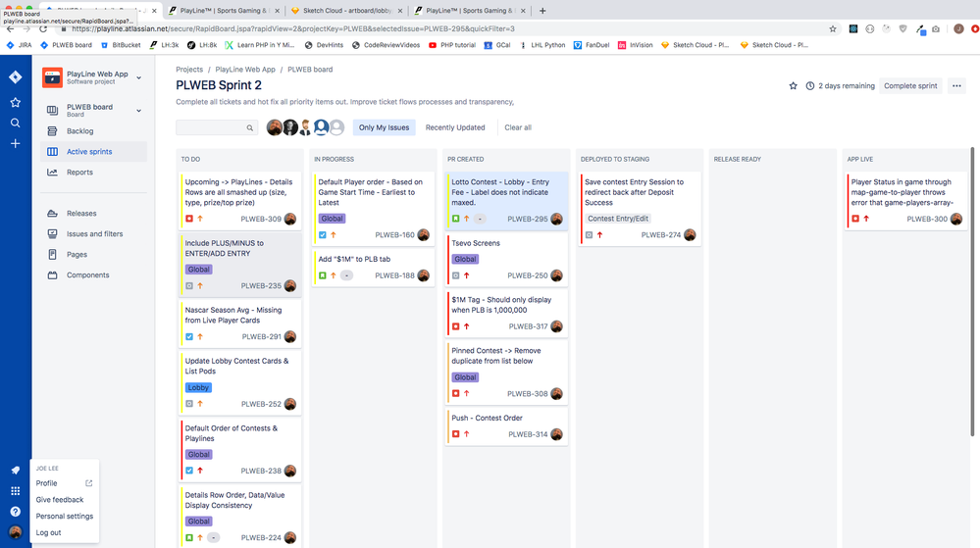The image size is (980, 548).
Task: Click the Backlog icon in the sidebar
Action: 53,131
